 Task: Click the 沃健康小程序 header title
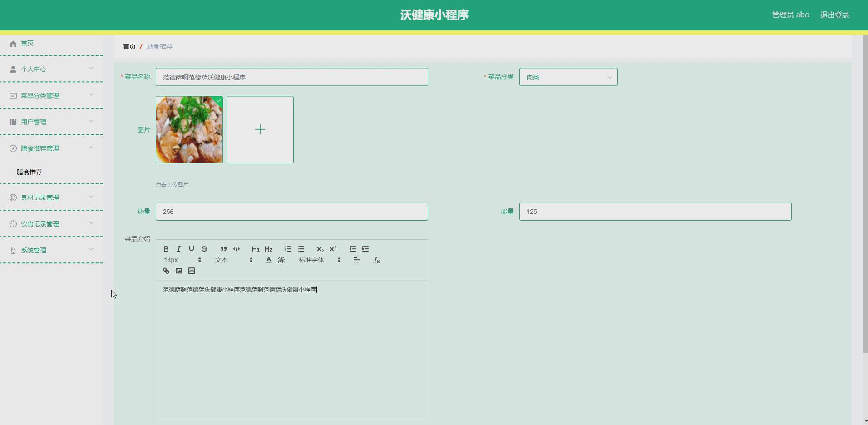click(434, 15)
